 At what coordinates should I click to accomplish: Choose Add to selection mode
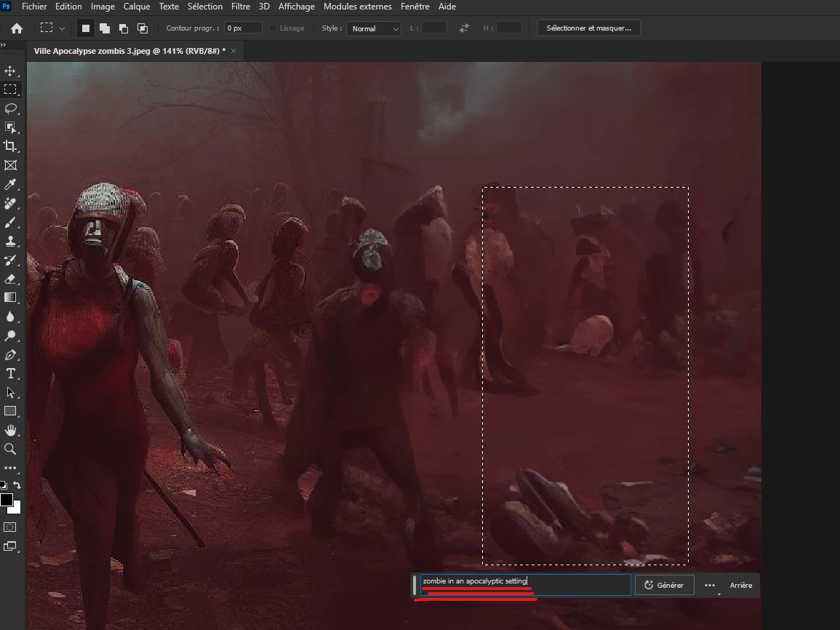tap(105, 28)
